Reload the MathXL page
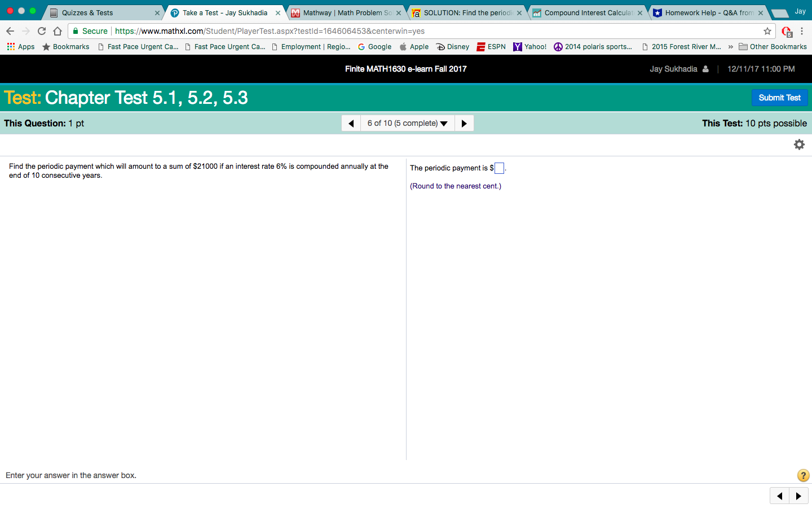 click(42, 31)
